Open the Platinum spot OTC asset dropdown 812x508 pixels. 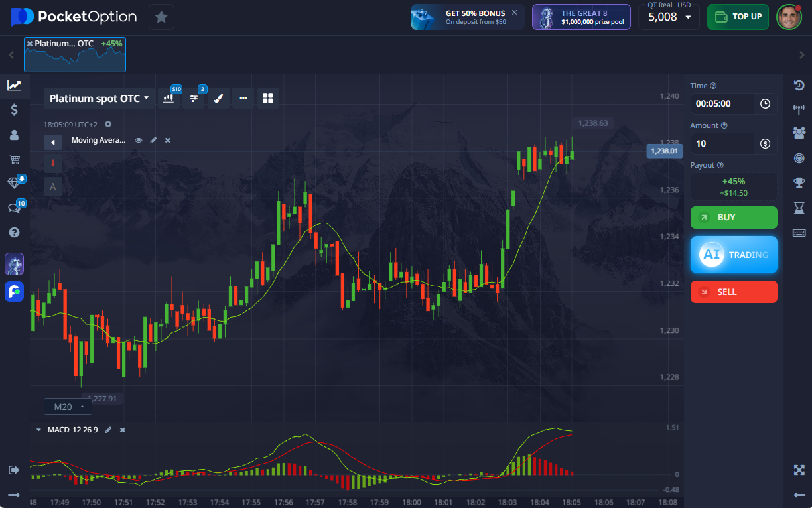[100, 98]
